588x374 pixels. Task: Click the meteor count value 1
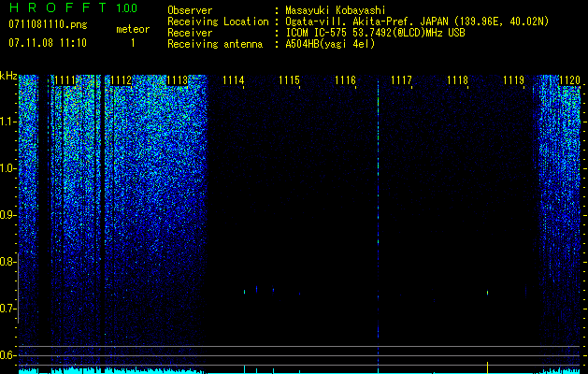(x=133, y=43)
